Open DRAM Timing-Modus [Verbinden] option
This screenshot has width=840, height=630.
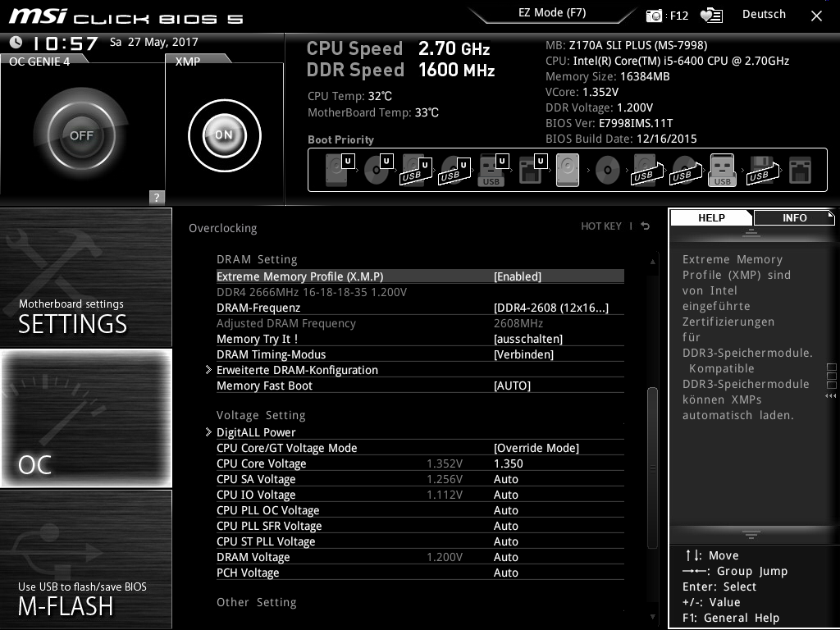click(523, 354)
